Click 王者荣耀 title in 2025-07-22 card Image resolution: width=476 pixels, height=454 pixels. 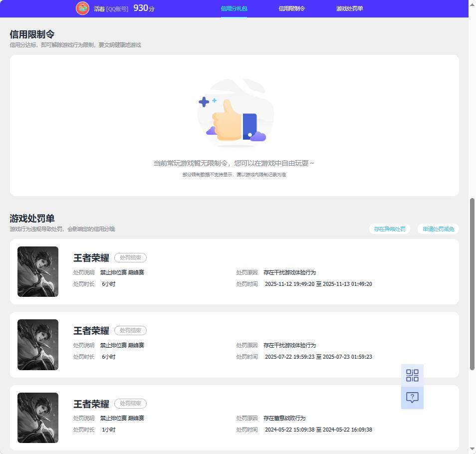coord(91,331)
